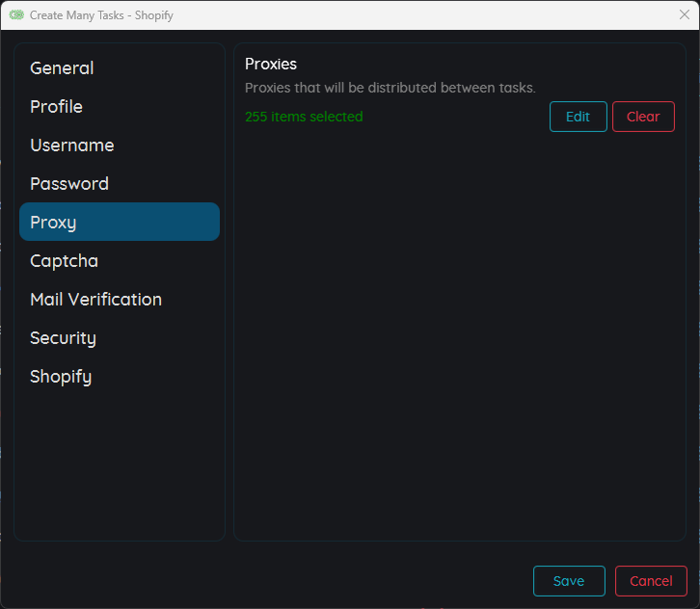
Task: Click empty area of the Proxies panel
Action: [x=459, y=337]
